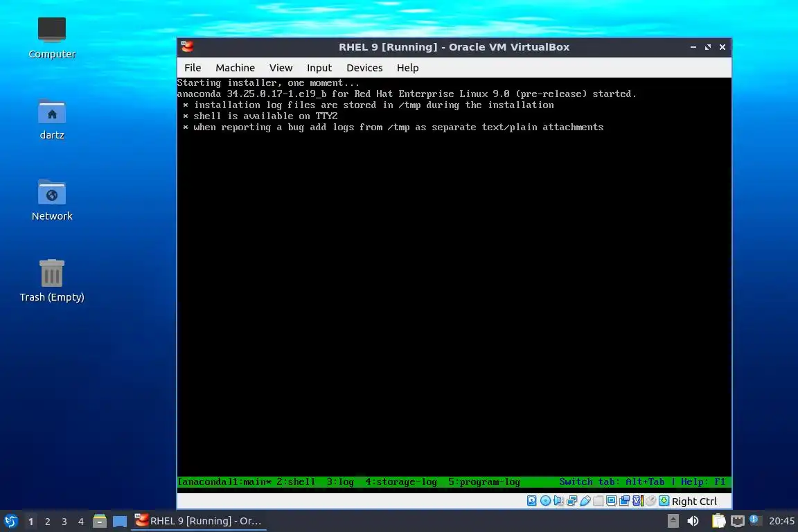798x532 pixels.
Task: Click the VirtualBox window title bar text
Action: click(x=454, y=47)
